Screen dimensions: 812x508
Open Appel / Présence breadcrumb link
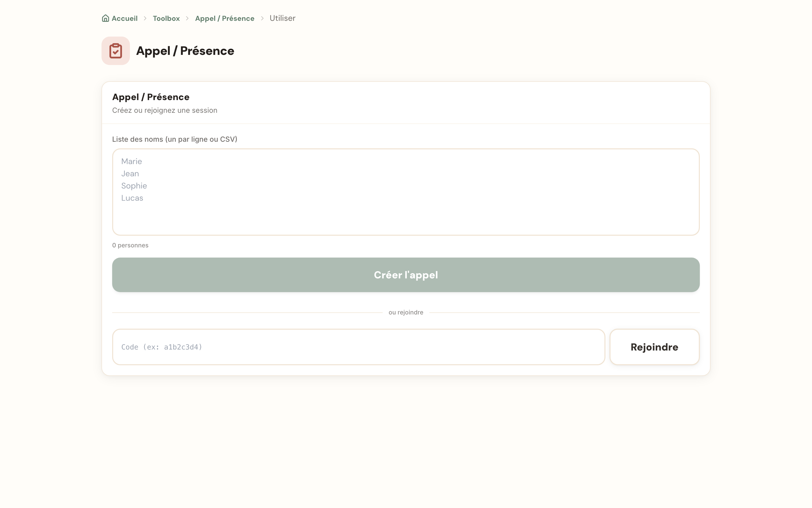(225, 18)
